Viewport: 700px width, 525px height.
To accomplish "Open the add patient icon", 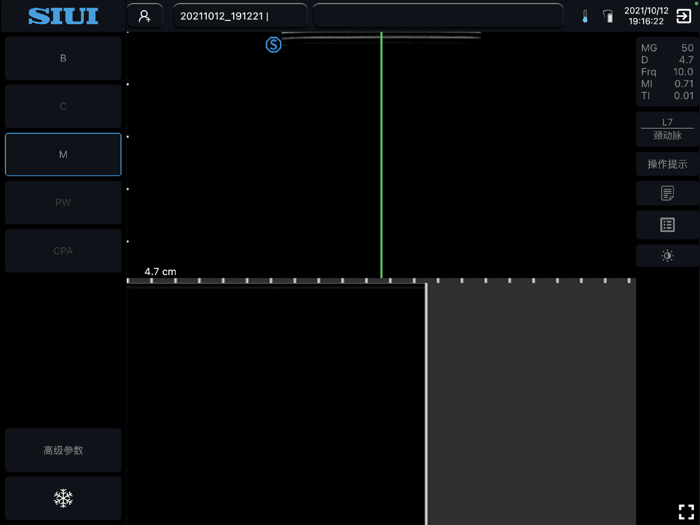I will pos(144,17).
